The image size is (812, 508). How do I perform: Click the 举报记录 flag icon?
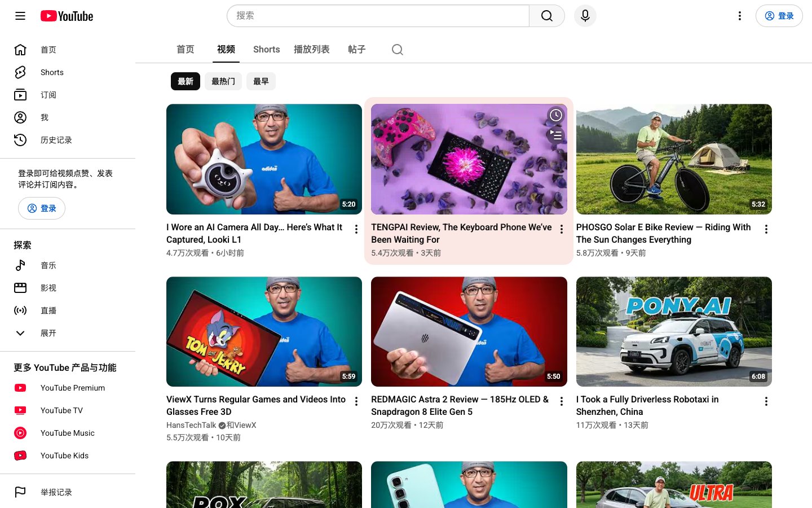(20, 492)
